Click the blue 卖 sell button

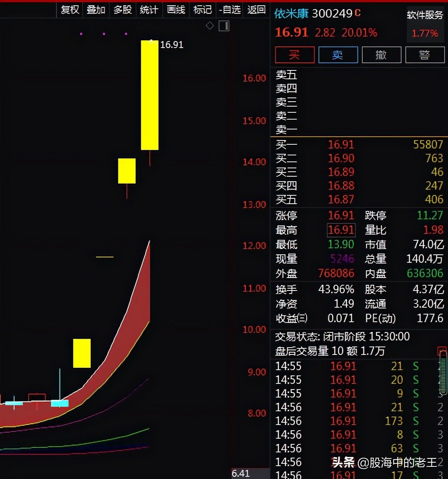click(338, 55)
